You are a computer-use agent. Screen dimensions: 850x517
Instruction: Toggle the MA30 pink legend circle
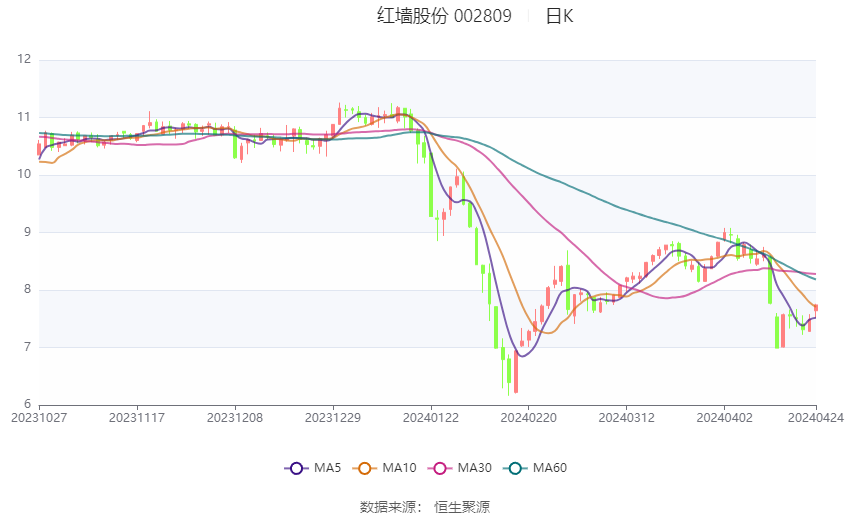pyautogui.click(x=440, y=468)
